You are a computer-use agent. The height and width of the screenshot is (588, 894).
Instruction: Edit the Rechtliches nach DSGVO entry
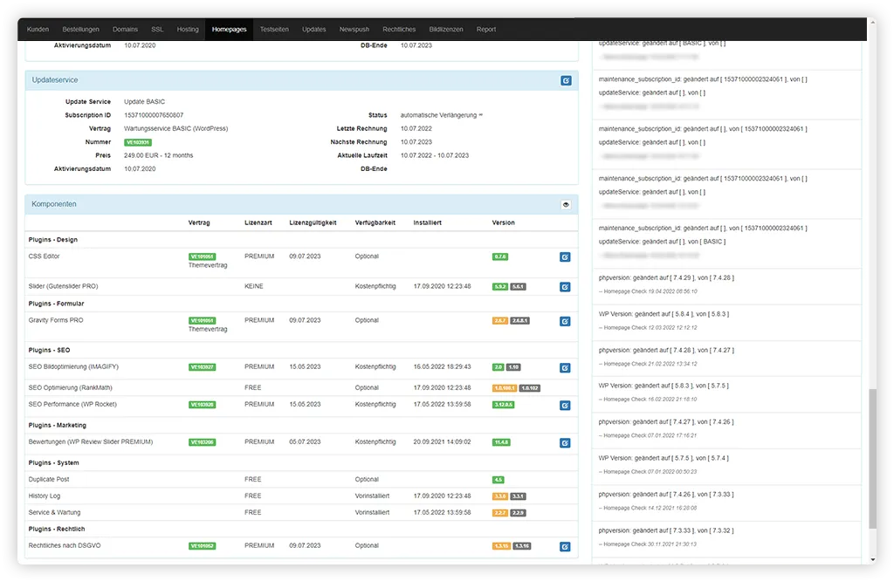[565, 546]
